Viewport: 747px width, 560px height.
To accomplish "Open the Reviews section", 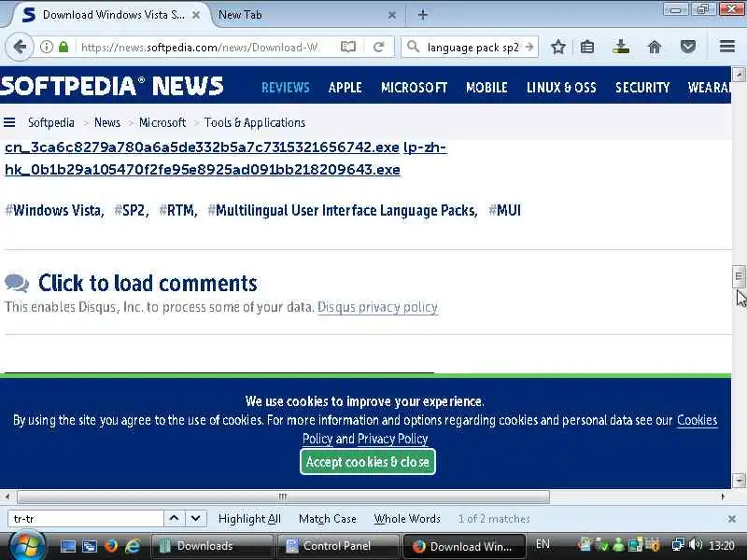I will click(x=286, y=88).
